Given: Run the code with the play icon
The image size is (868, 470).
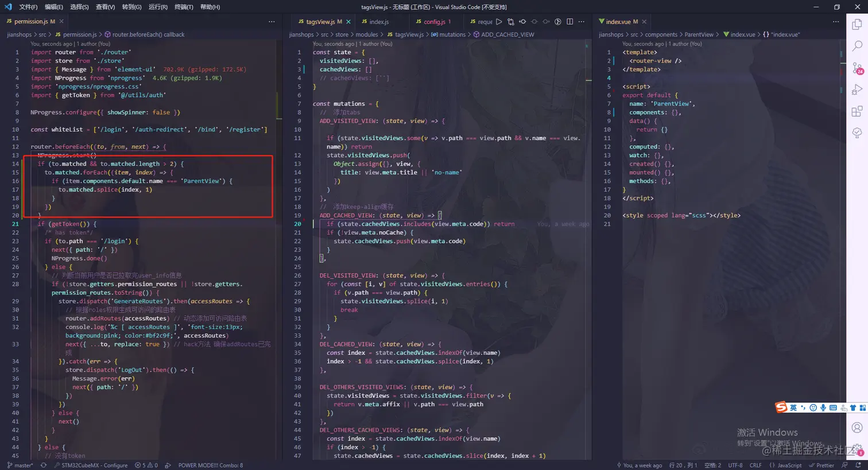Looking at the screenshot, I should pos(499,22).
